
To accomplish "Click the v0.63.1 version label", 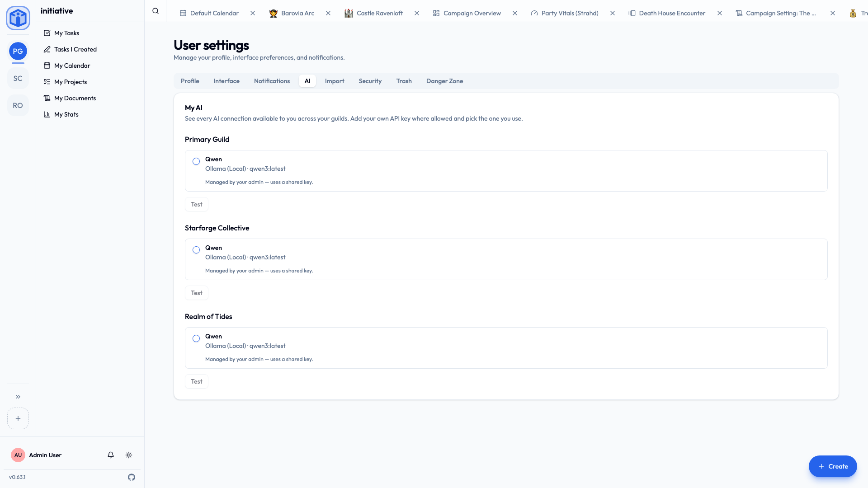I will (x=17, y=477).
